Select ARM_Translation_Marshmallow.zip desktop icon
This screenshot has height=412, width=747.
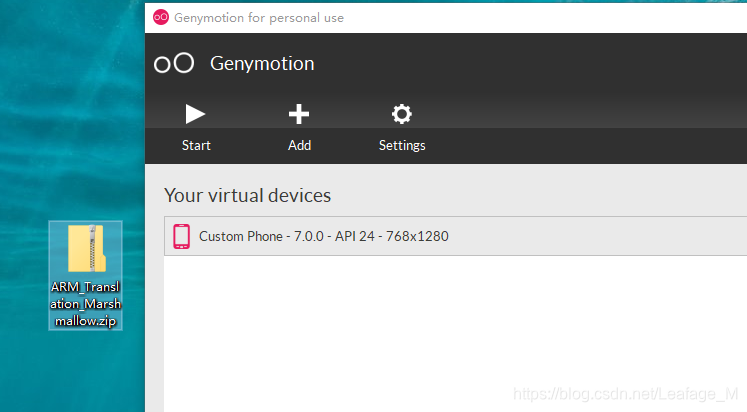click(x=86, y=275)
